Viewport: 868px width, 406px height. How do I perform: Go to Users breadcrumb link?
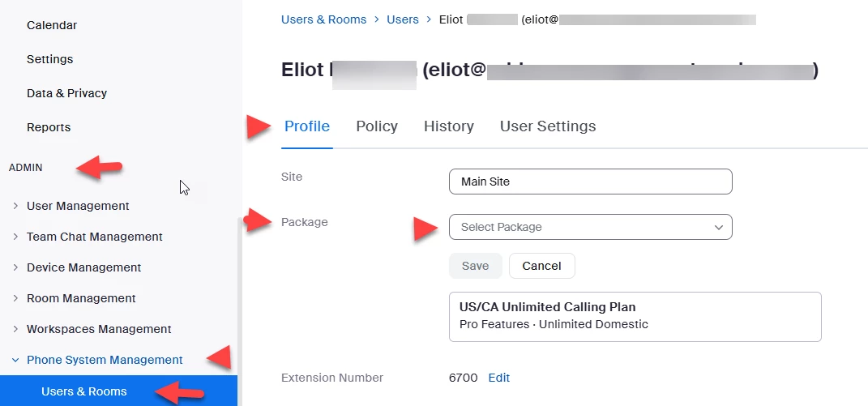[x=402, y=19]
